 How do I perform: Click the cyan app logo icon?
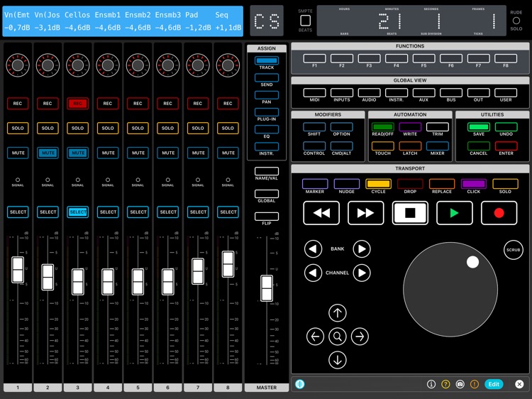point(299,384)
